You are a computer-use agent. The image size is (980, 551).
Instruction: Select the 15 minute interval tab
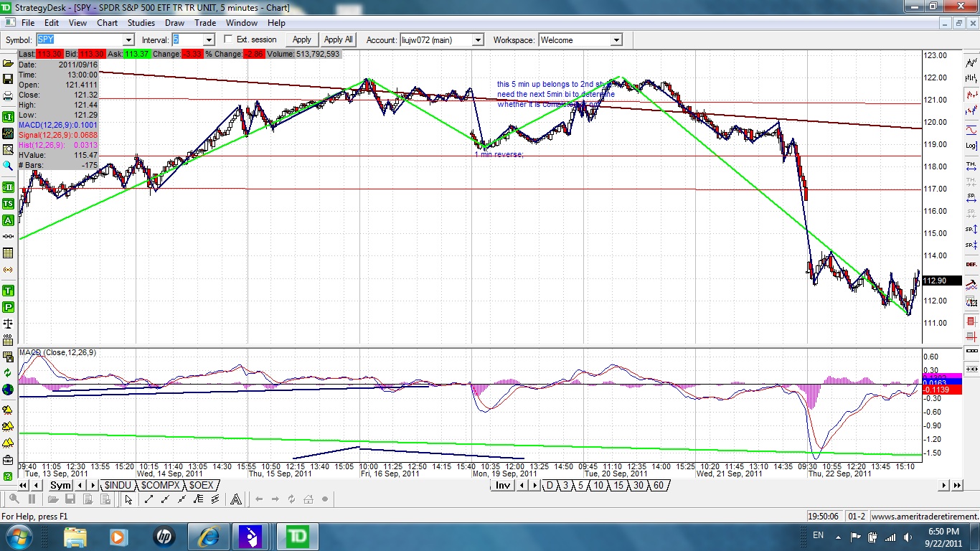point(618,486)
